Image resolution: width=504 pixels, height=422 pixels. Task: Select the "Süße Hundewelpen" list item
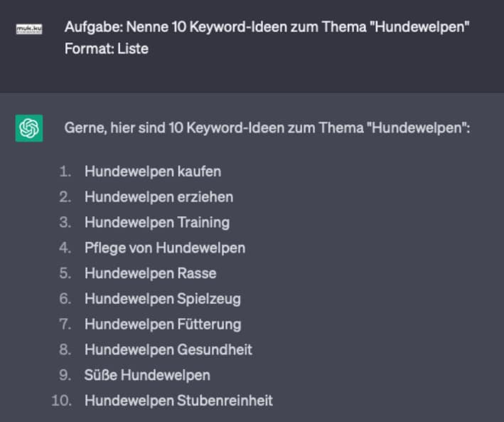[147, 375]
